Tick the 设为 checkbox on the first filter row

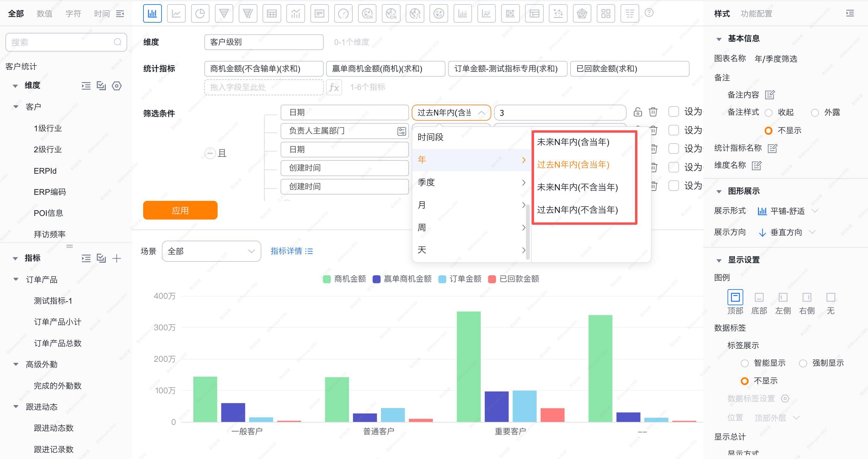(x=673, y=112)
